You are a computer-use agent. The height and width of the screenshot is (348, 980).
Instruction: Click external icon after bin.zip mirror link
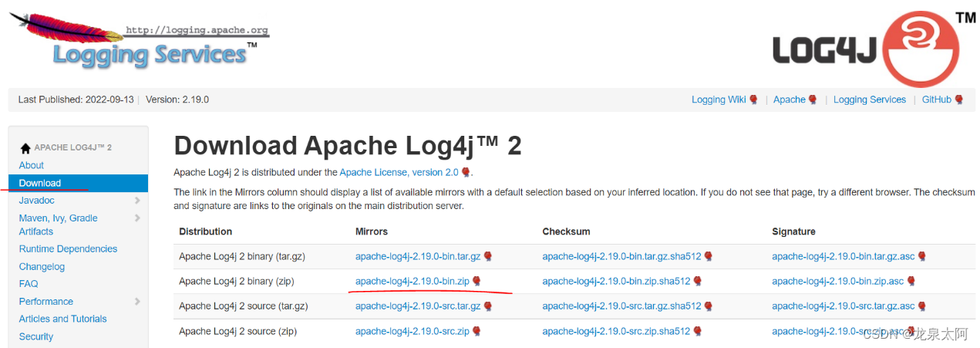click(x=477, y=281)
